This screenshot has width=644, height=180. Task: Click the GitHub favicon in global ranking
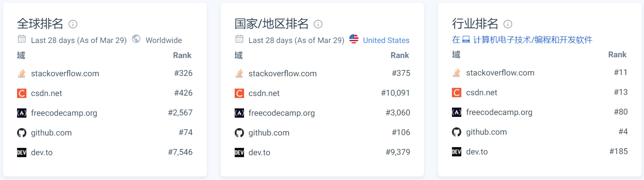point(22,133)
